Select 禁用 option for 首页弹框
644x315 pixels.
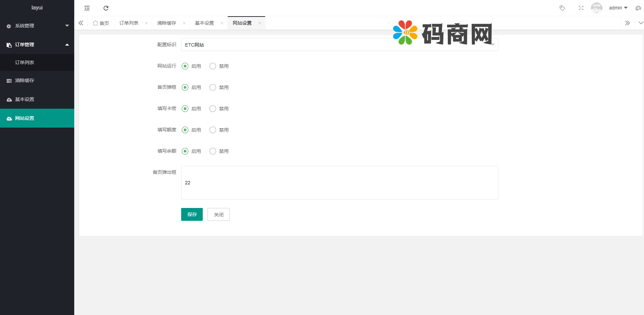coord(212,87)
